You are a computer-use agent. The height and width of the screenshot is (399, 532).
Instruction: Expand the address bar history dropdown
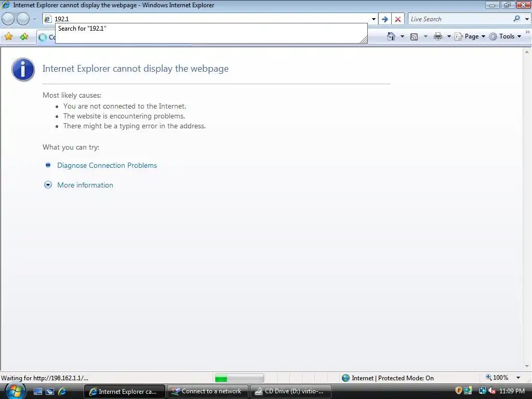pyautogui.click(x=374, y=19)
